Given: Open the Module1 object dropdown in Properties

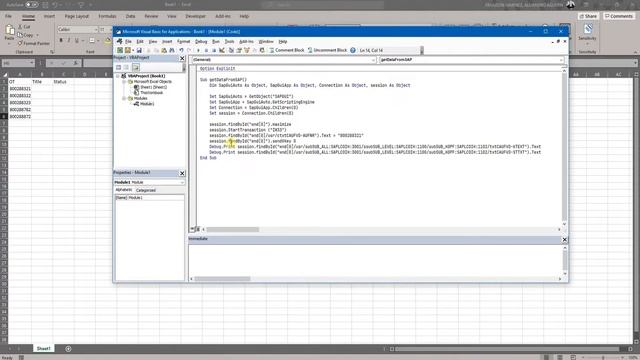Looking at the screenshot, I should (182, 182).
